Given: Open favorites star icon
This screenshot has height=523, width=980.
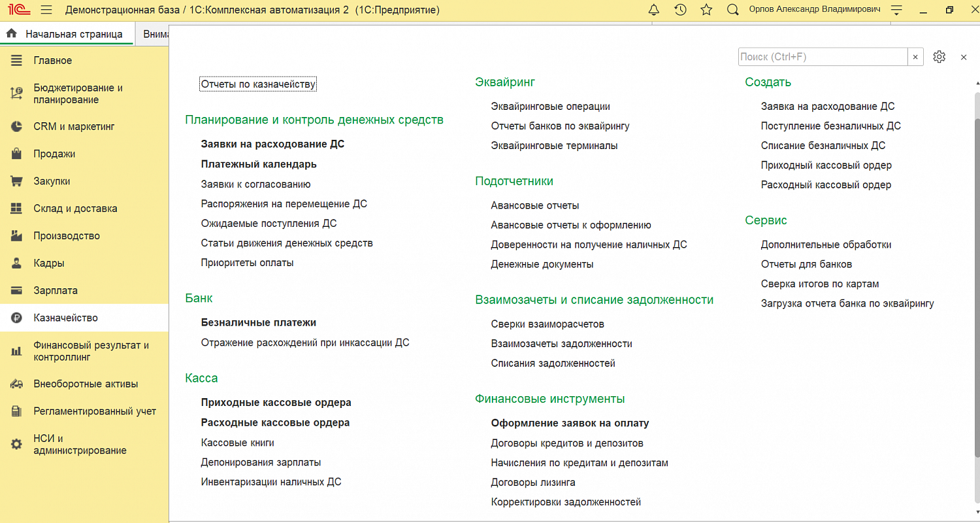Looking at the screenshot, I should [706, 10].
